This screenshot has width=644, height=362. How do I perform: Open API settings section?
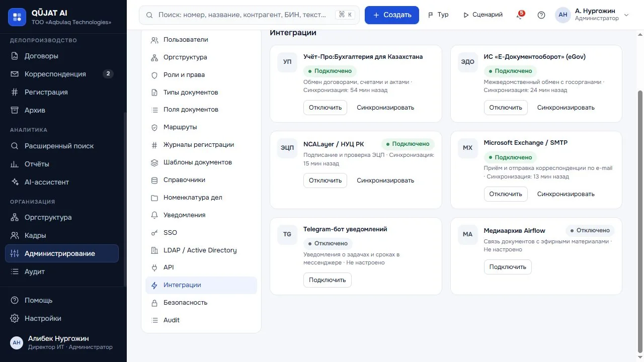coord(201,267)
